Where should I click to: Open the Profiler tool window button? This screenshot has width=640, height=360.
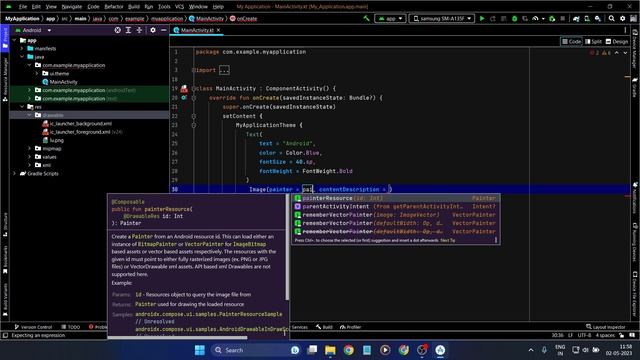coord(350,327)
